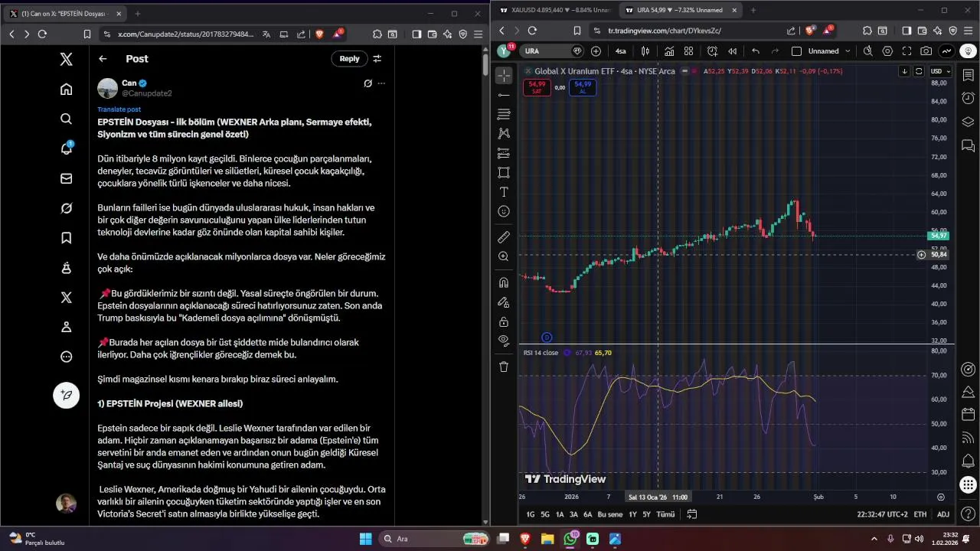Open the @Canupdate2 profile handle
980x551 pixels.
(147, 93)
